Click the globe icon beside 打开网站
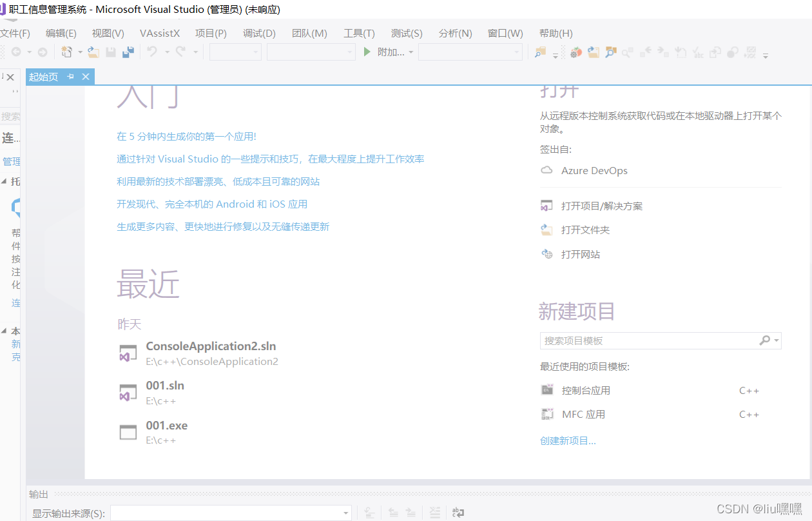Viewport: 812px width, 521px height. (x=547, y=254)
